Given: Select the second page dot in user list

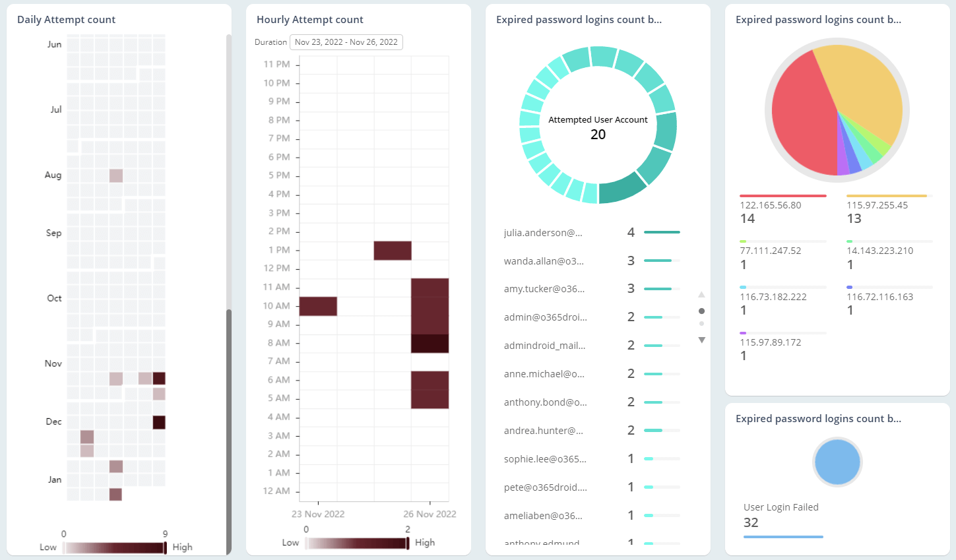Looking at the screenshot, I should click(x=701, y=324).
